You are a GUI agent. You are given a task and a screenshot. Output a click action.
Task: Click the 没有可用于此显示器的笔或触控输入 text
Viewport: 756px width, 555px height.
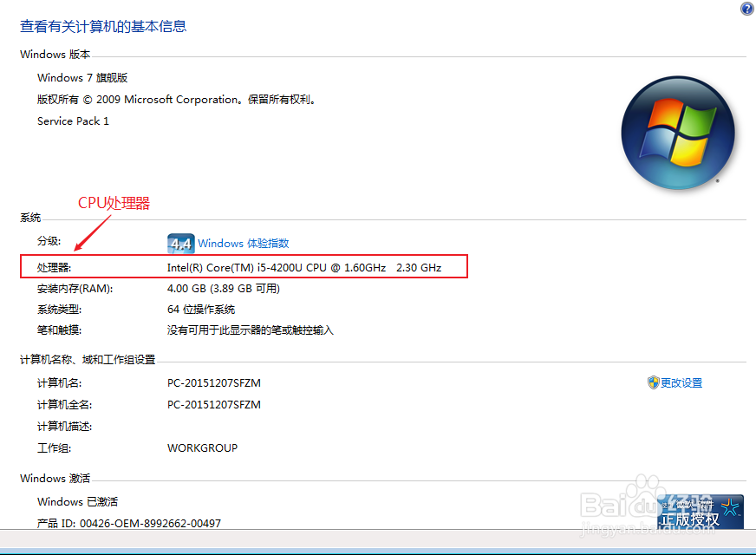coord(250,330)
